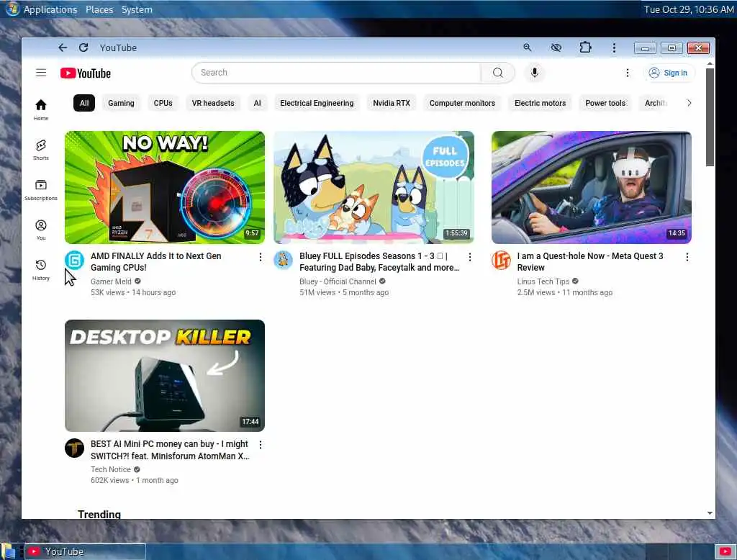Select the Electric motors chip
The width and height of the screenshot is (737, 560).
tap(540, 103)
